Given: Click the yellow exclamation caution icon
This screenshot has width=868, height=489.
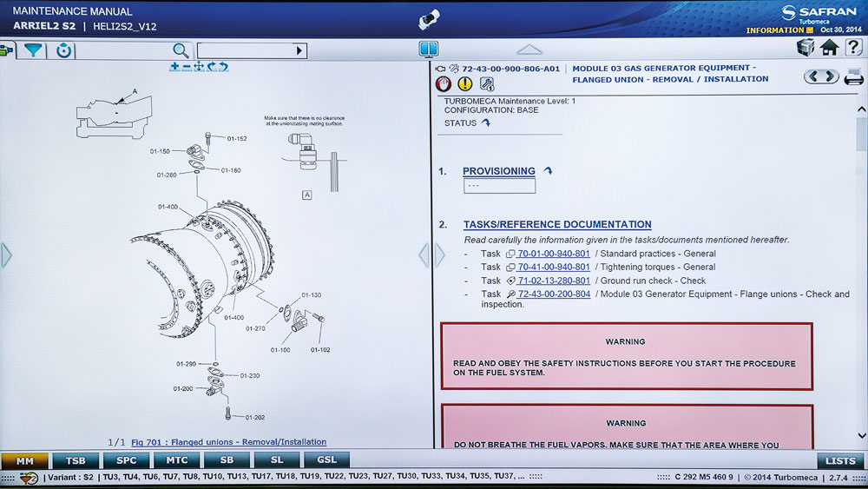Looking at the screenshot, I should pos(465,83).
